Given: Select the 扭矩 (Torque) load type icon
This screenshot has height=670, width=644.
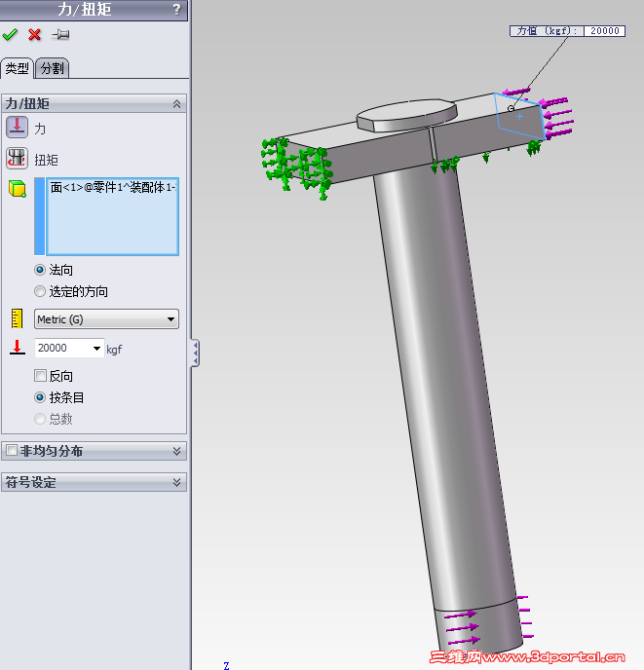Looking at the screenshot, I should pyautogui.click(x=18, y=159).
